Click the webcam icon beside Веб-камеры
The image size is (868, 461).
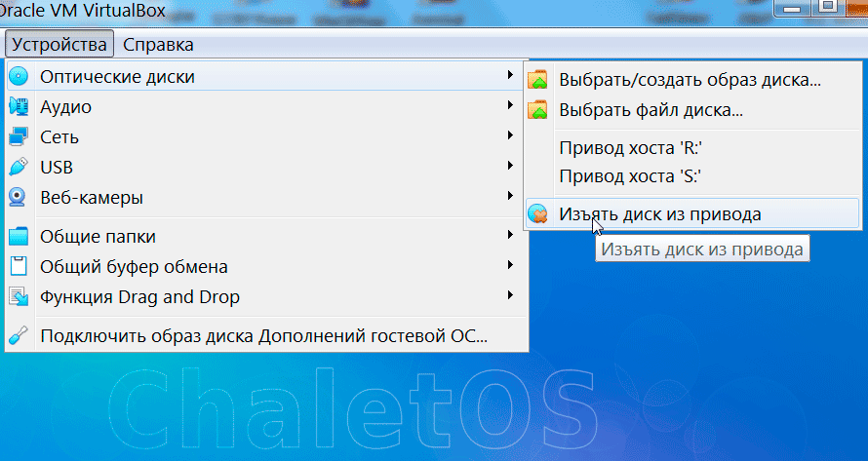(x=19, y=198)
